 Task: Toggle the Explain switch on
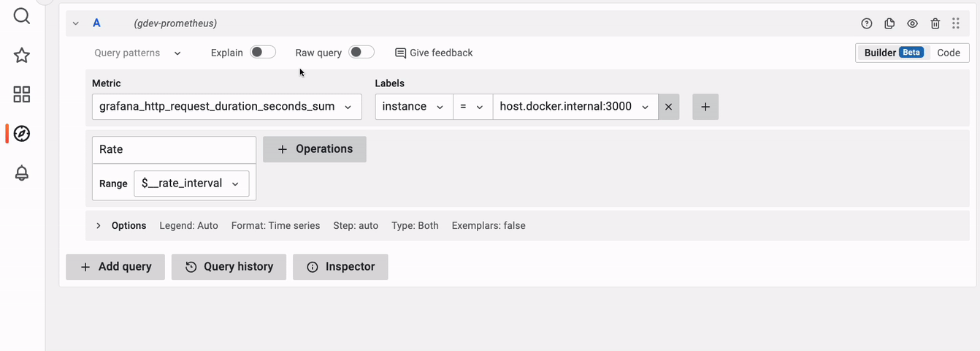point(263,53)
